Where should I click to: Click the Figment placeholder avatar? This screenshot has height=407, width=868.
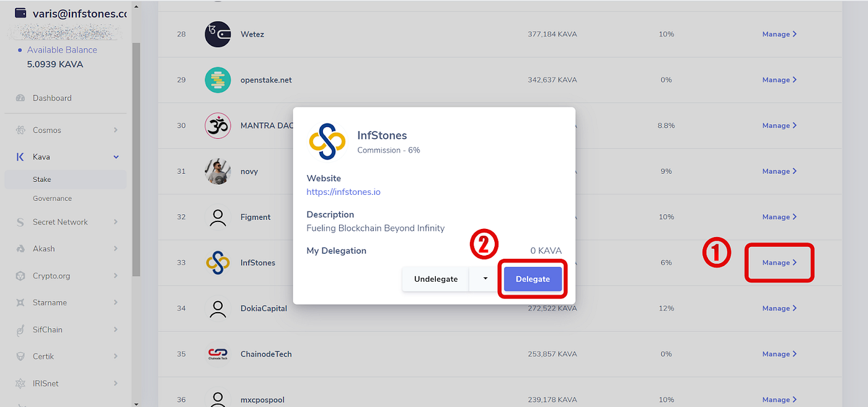(x=218, y=217)
